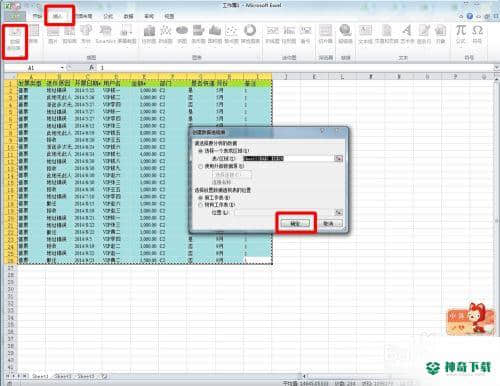Viewport: 500px width, 386px height.
Task: Click the highlighted table range input field
Action: [289, 159]
